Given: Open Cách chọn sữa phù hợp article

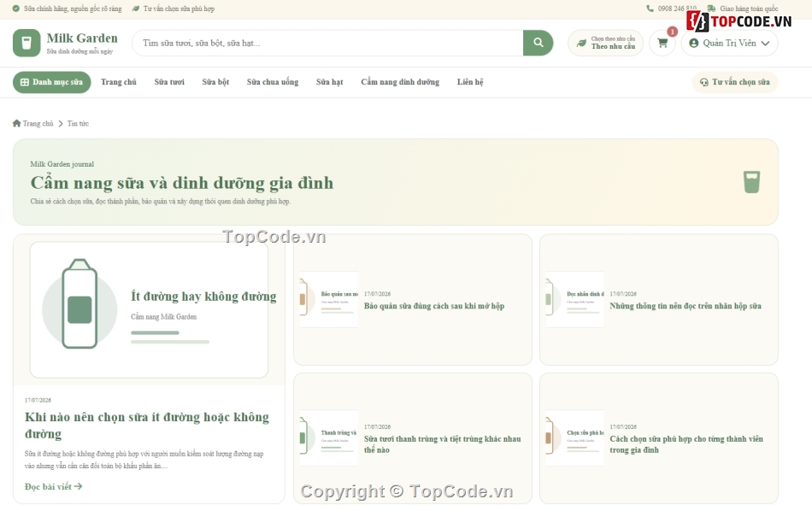Looking at the screenshot, I should click(686, 444).
